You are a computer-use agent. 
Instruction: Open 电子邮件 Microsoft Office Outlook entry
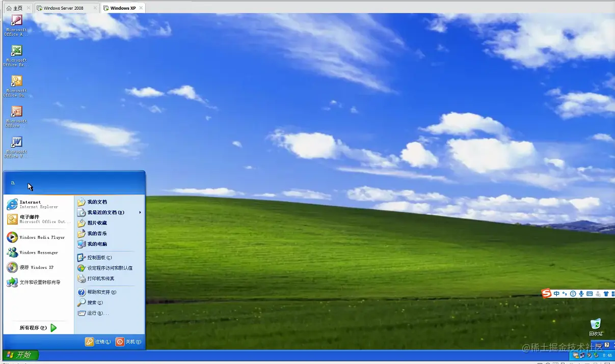click(x=38, y=219)
